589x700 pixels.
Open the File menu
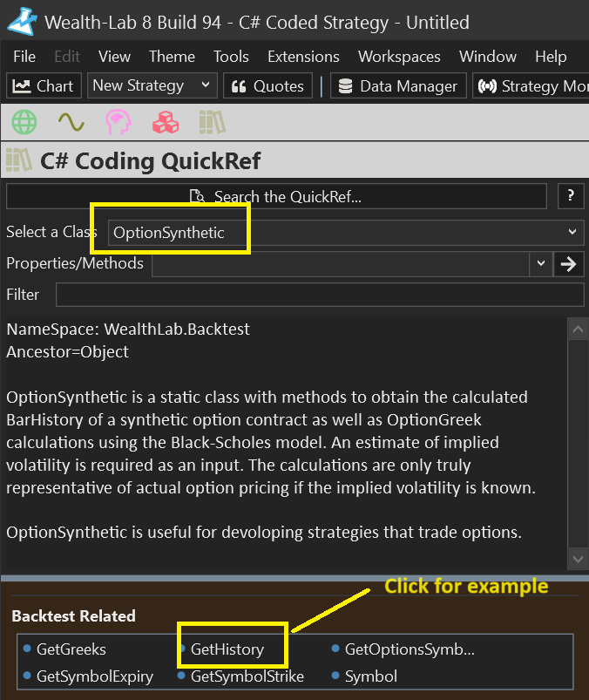[x=24, y=57]
